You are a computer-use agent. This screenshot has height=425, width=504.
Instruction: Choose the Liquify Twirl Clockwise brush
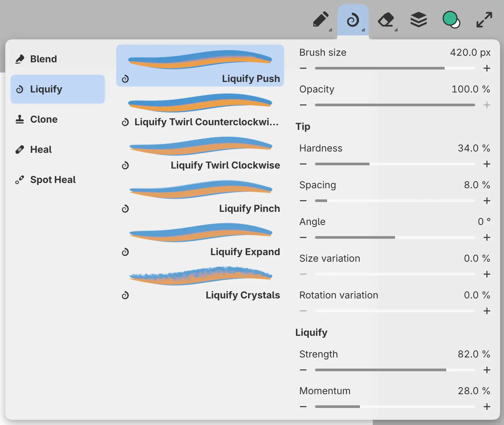(200, 152)
